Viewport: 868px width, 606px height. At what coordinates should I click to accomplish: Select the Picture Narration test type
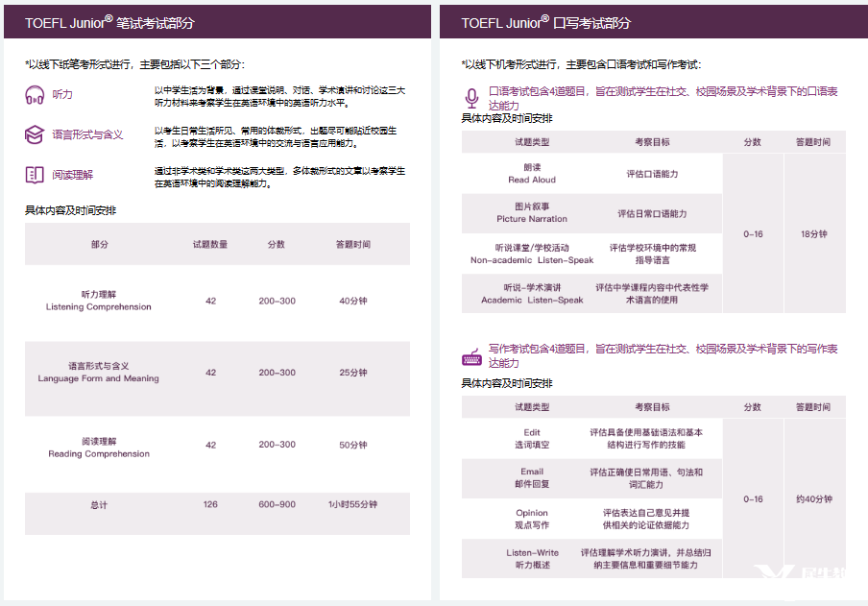pos(532,212)
